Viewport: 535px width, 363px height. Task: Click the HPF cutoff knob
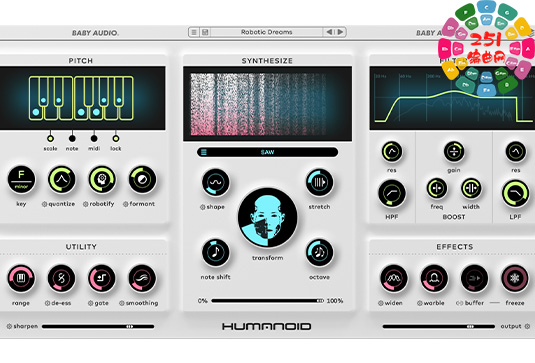click(392, 194)
